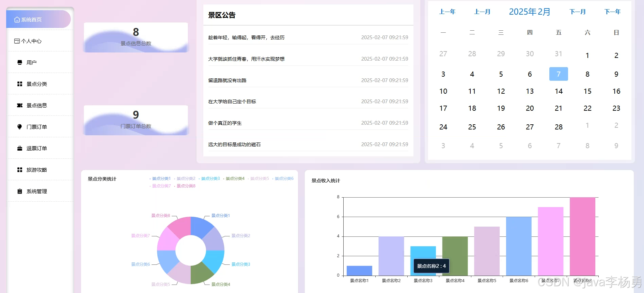Choose date 25 in the calendar
Image resolution: width=644 pixels, height=293 pixels.
click(472, 127)
